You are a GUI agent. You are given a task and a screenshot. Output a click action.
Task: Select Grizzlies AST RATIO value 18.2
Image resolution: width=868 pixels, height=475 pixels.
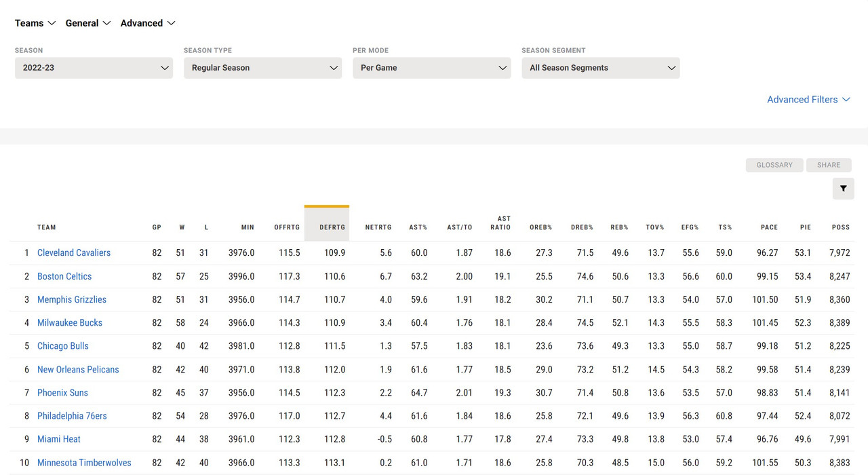[502, 299]
